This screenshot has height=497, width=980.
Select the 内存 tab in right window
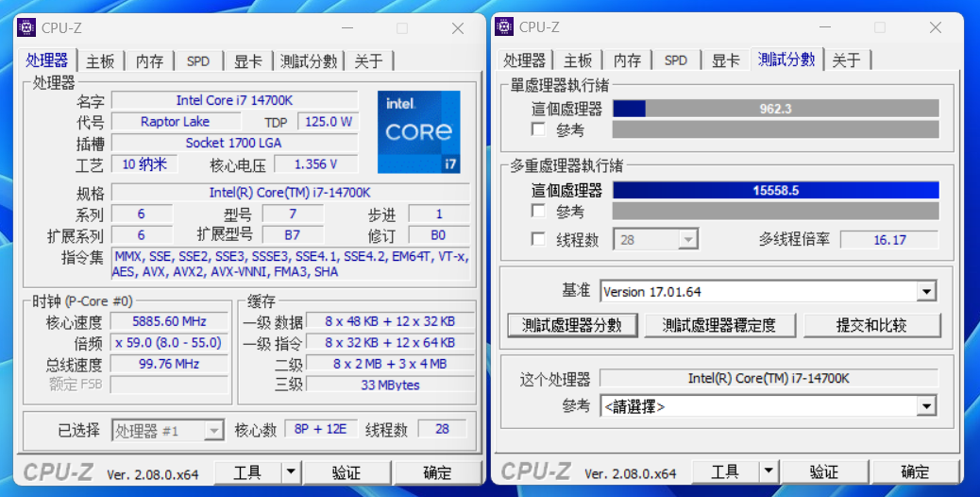coord(627,60)
